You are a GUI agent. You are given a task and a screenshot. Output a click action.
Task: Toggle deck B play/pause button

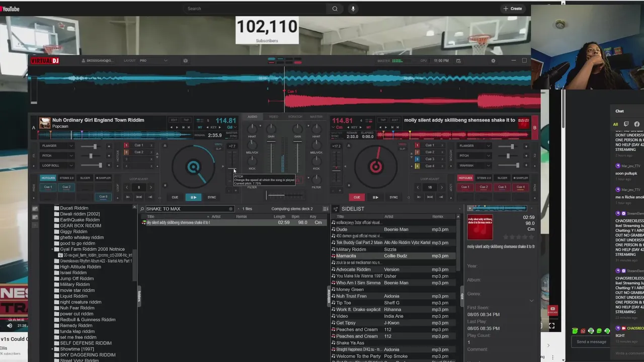375,197
